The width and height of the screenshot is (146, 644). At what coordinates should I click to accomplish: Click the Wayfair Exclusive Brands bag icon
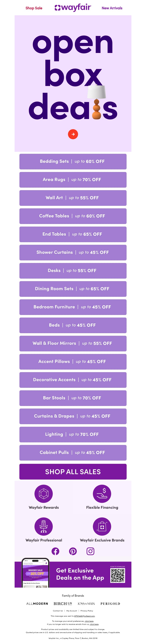click(102, 526)
